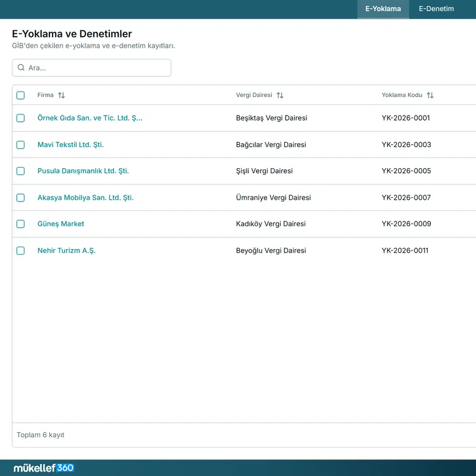The image size is (476, 476).
Task: Click code YK-2026-0011
Action: point(405,251)
